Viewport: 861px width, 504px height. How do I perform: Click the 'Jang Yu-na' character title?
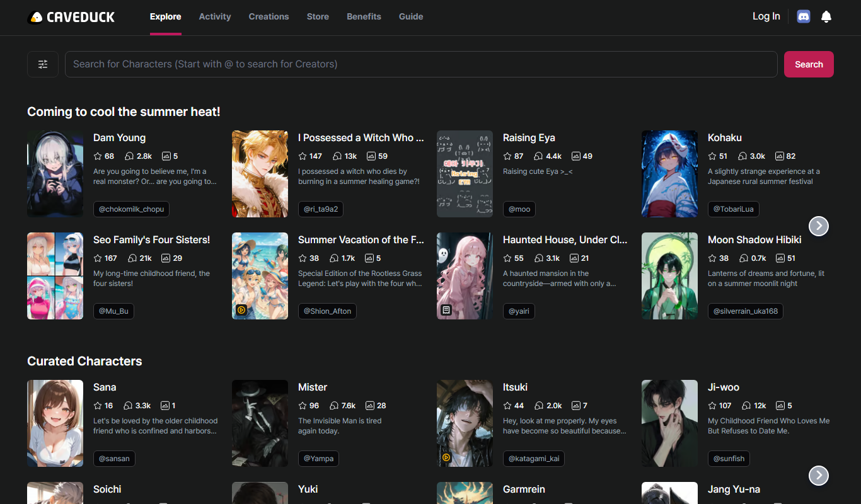pyautogui.click(x=734, y=490)
